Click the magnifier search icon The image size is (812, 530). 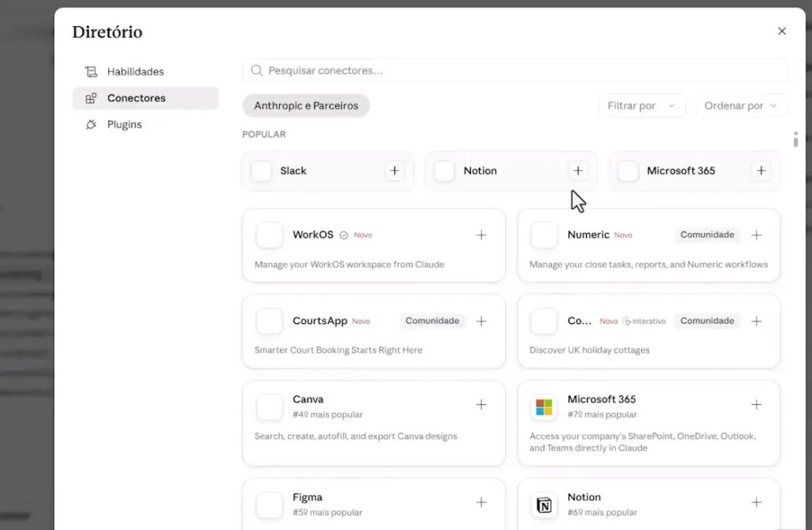257,71
